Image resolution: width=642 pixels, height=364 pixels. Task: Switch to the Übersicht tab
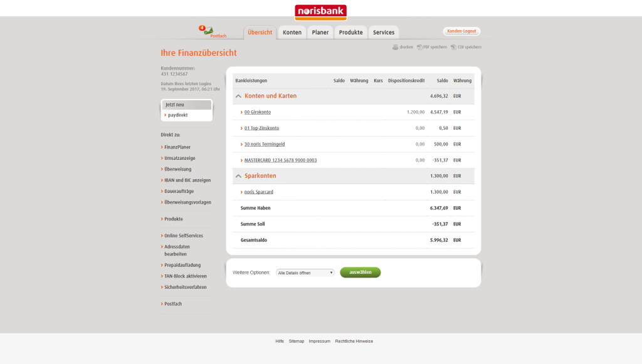click(x=260, y=33)
